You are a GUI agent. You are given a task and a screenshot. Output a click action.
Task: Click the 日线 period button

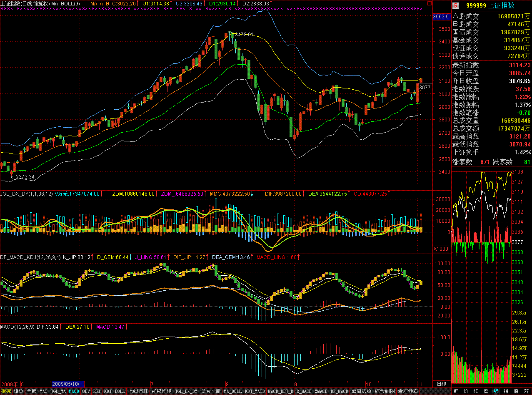(x=441, y=384)
